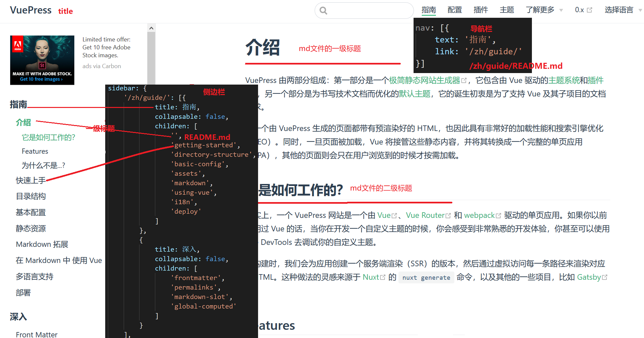Screen dimensions: 644x338
Task: Open the Gatsby external link
Action: point(592,277)
